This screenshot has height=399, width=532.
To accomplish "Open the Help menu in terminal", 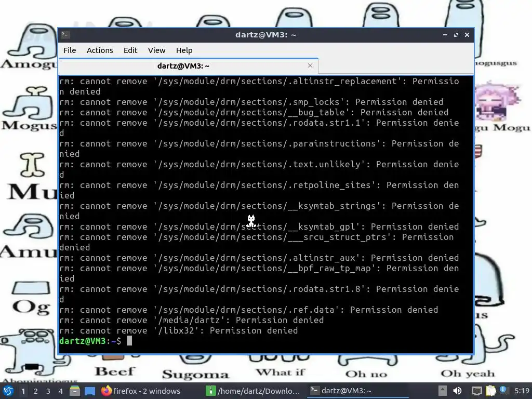I will pyautogui.click(x=184, y=50).
